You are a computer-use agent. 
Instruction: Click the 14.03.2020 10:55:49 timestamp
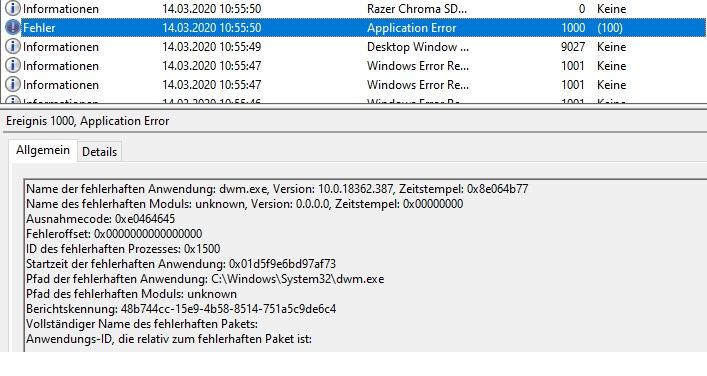(x=211, y=46)
